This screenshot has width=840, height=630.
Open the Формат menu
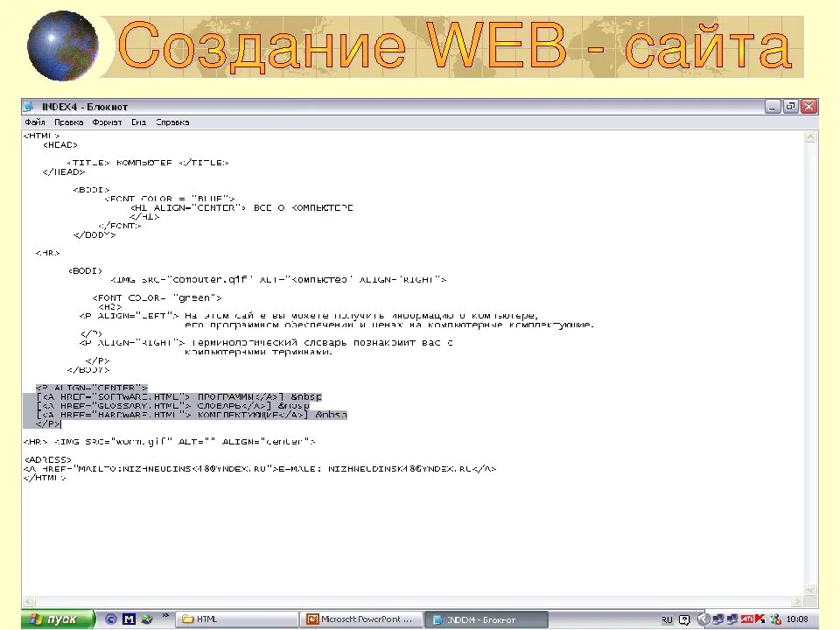click(107, 122)
